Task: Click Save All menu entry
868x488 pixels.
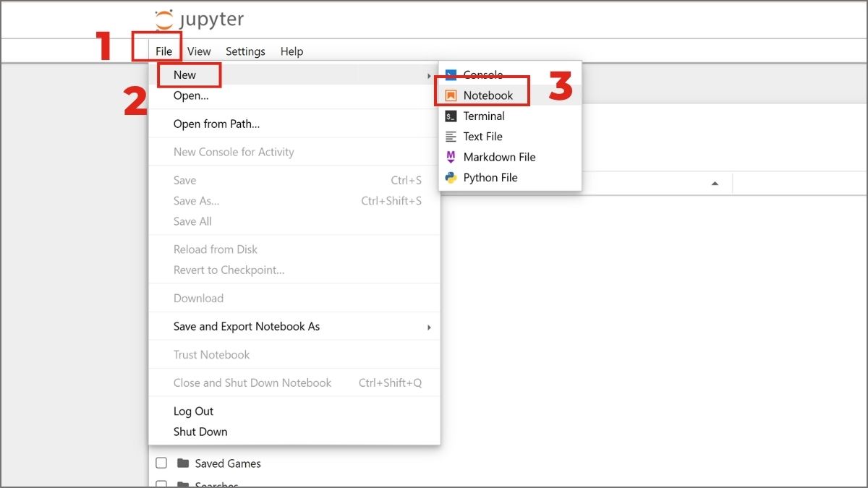Action: [294, 221]
